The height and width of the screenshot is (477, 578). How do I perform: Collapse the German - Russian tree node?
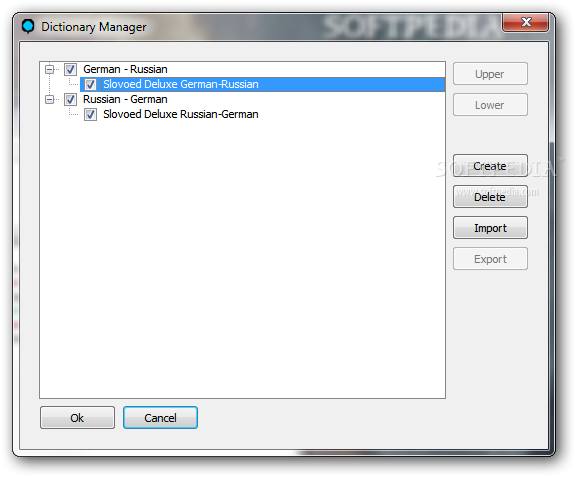point(49,69)
